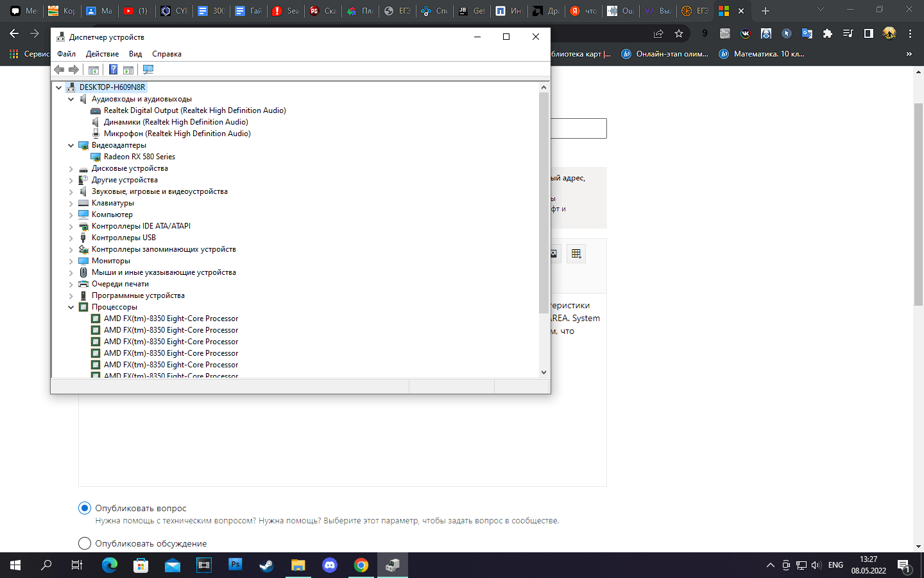The image size is (924, 578).
Task: Open Discord from taskbar
Action: pyautogui.click(x=330, y=565)
